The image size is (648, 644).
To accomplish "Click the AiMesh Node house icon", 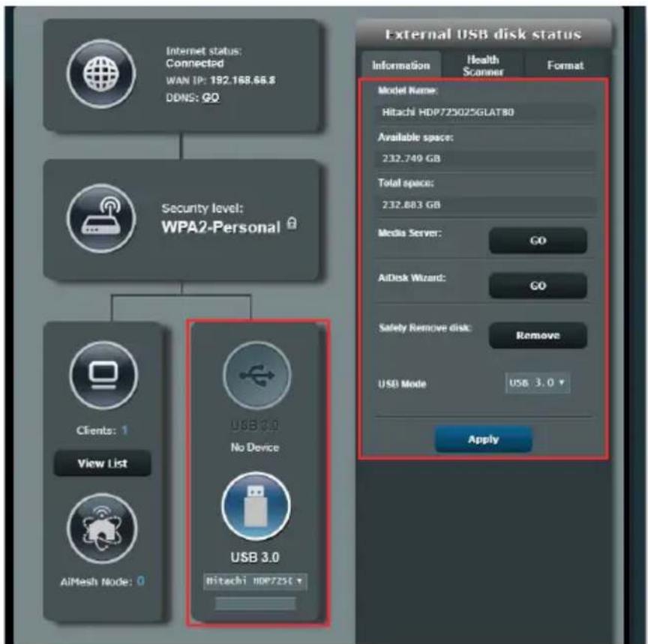I will (x=102, y=529).
